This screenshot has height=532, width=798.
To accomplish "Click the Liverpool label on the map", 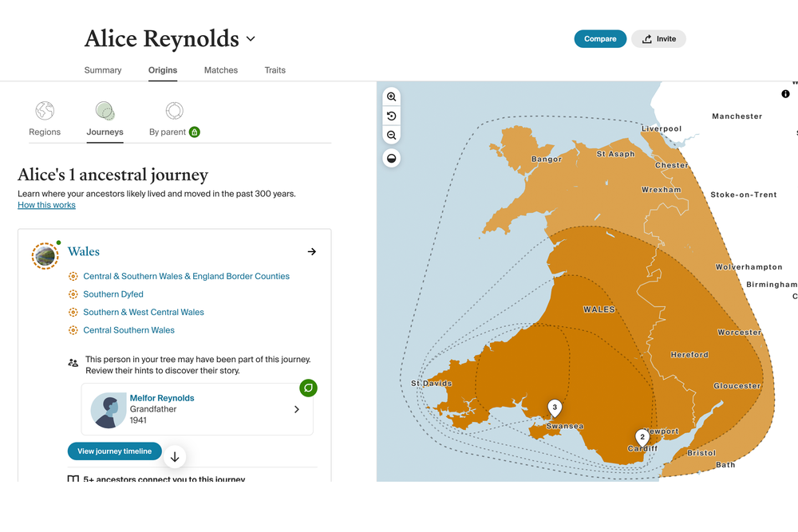I will tap(661, 128).
